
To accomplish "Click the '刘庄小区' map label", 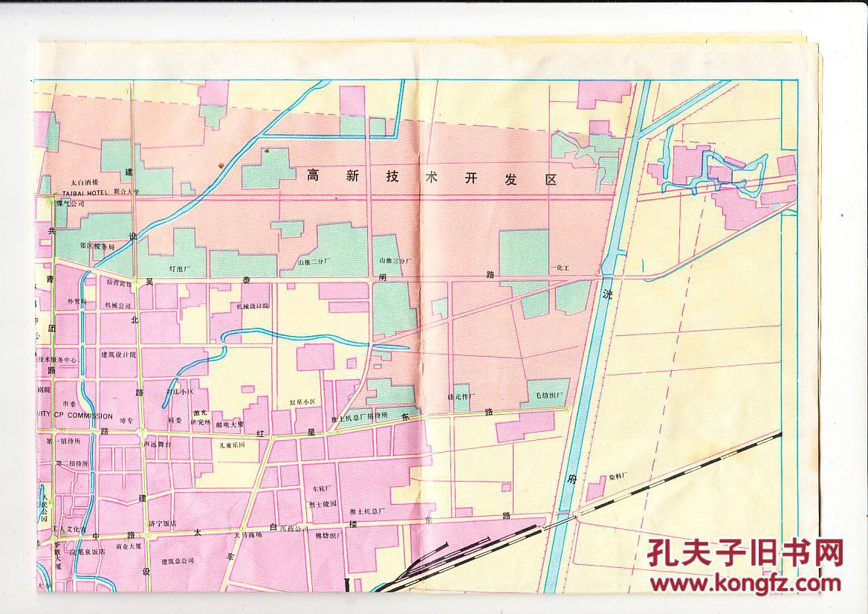I will tap(181, 392).
